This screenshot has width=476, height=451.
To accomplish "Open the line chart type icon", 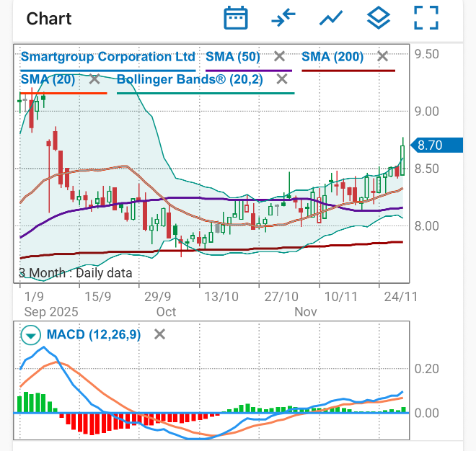I will coord(331,18).
